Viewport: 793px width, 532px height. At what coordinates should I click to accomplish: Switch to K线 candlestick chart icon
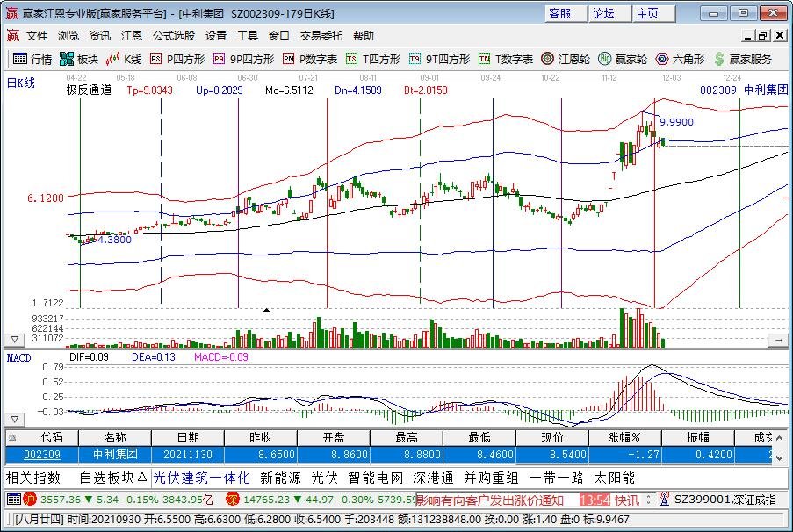pos(112,59)
